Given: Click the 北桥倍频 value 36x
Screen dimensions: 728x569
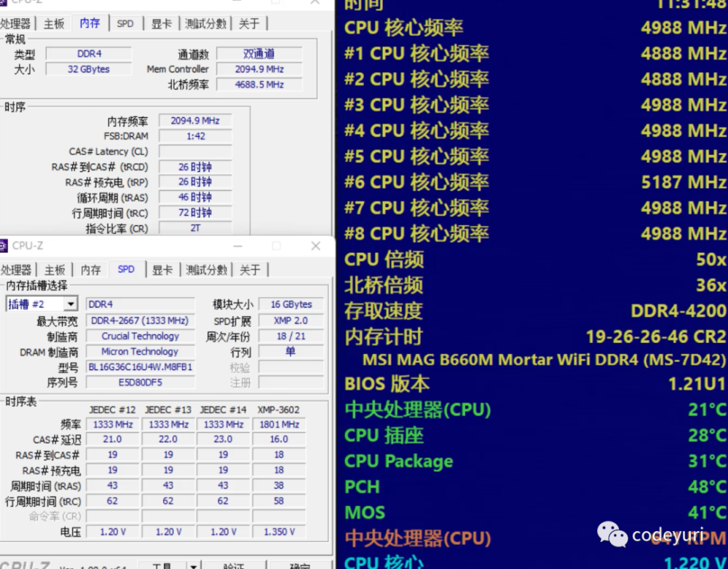Looking at the screenshot, I should click(x=711, y=285).
